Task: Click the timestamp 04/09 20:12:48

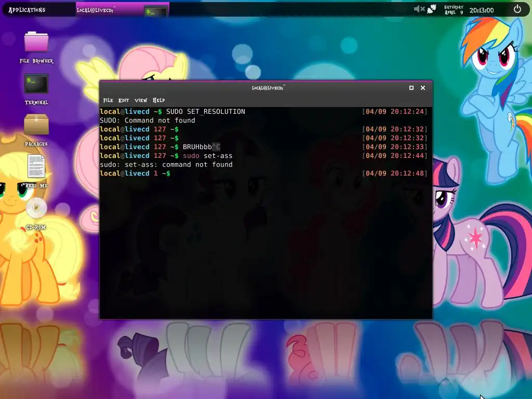Action: [395, 174]
